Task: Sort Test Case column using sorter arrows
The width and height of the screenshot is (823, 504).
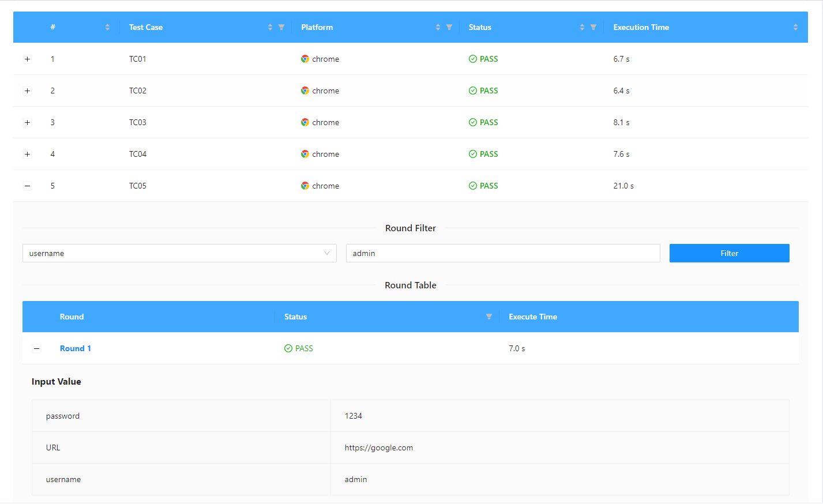Action: (x=270, y=27)
